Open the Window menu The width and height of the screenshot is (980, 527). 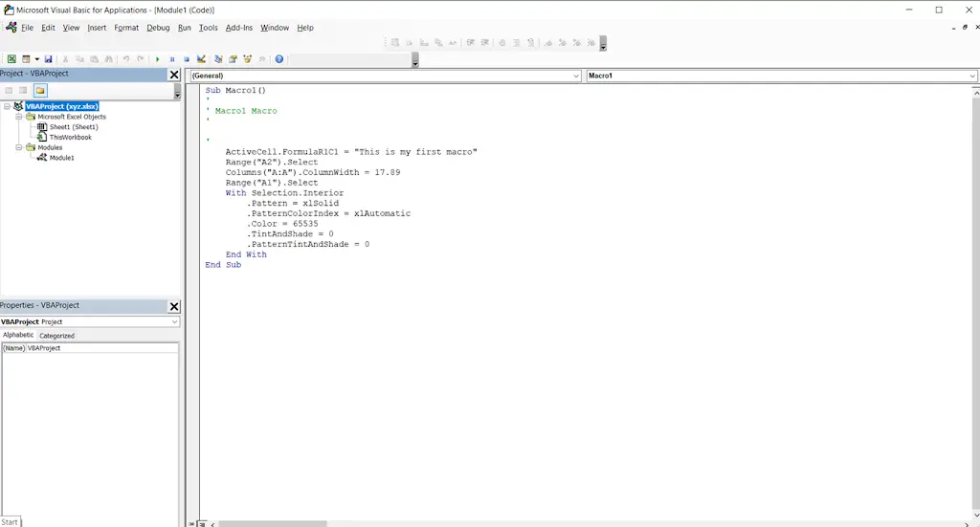275,28
